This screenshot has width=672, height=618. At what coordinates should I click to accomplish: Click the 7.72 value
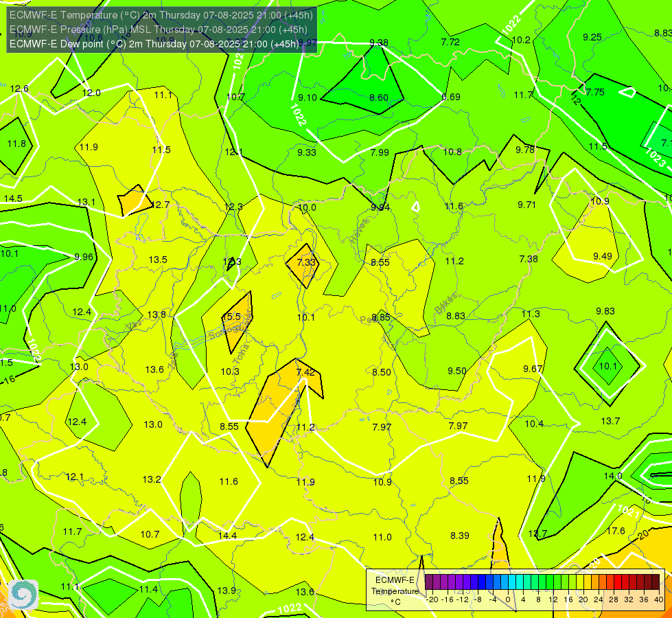pyautogui.click(x=450, y=42)
